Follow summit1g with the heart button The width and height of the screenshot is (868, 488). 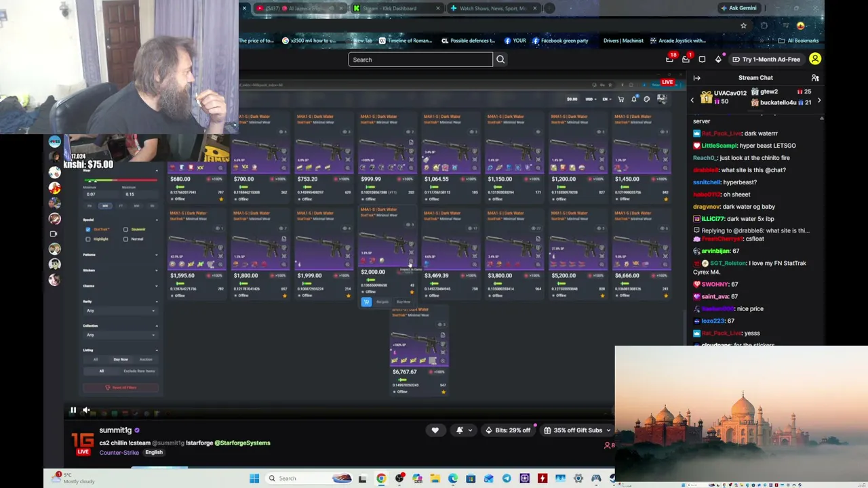435,430
